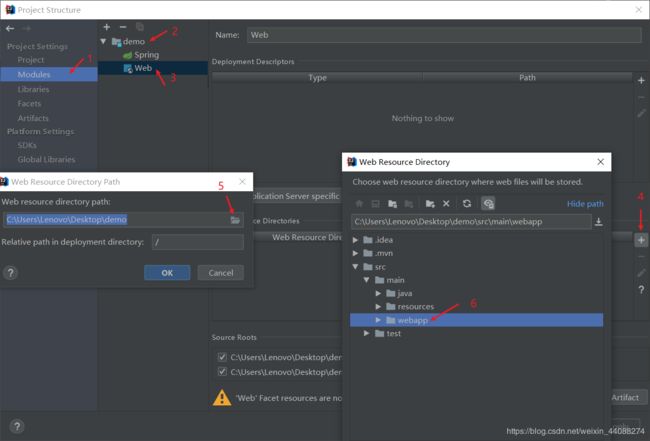Open help beside web resource directories table
The width and height of the screenshot is (650, 441).
(641, 289)
